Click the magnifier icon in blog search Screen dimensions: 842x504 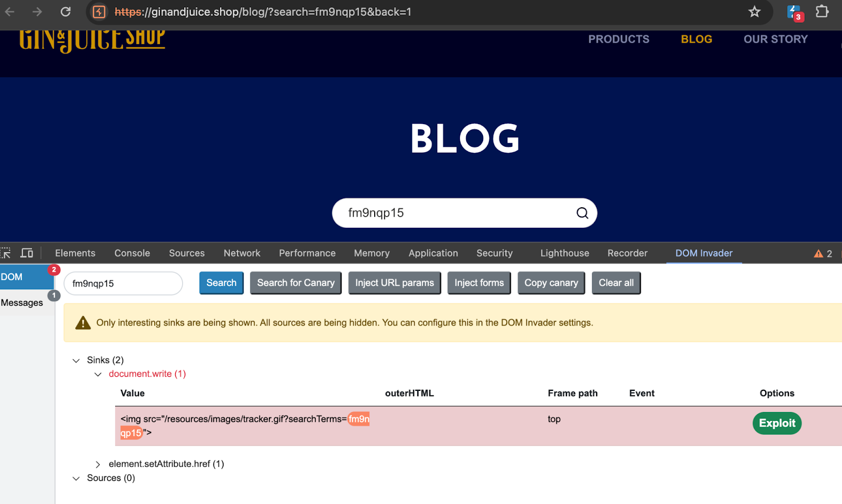pyautogui.click(x=582, y=213)
